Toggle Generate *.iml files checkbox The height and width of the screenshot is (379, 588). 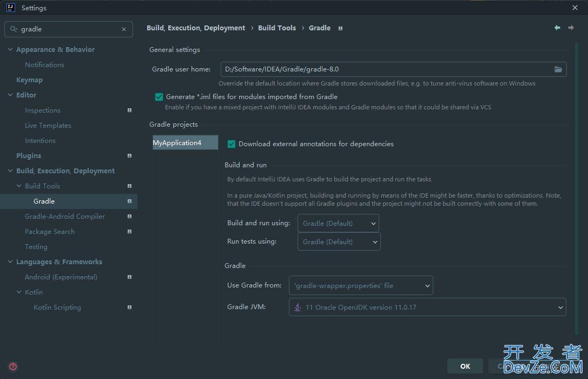coord(159,97)
